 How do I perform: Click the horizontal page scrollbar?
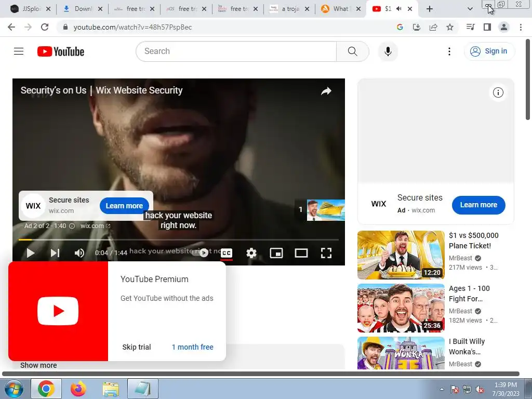pyautogui.click(x=261, y=374)
